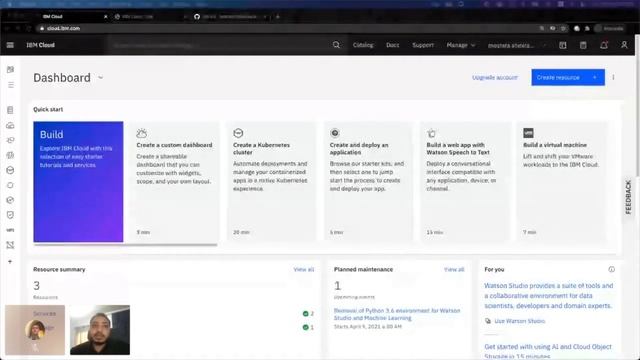Screen dimensions: 640x360
Task: Click the plus icon at bottom of sidebar
Action: (10, 261)
